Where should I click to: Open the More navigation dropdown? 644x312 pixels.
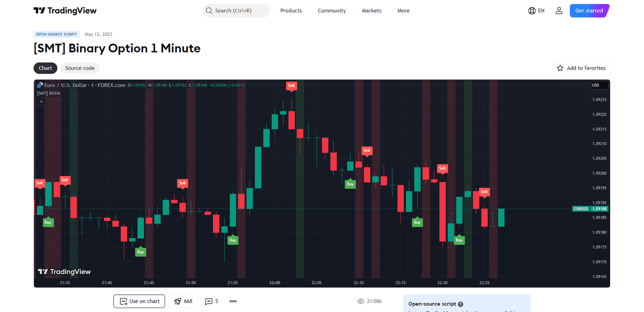coord(403,10)
